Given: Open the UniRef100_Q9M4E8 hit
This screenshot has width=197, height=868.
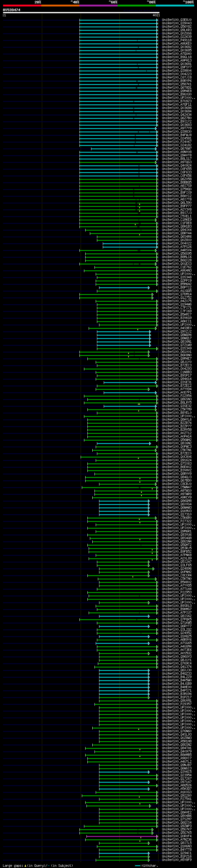Looking at the screenshot, I should [x=177, y=91].
